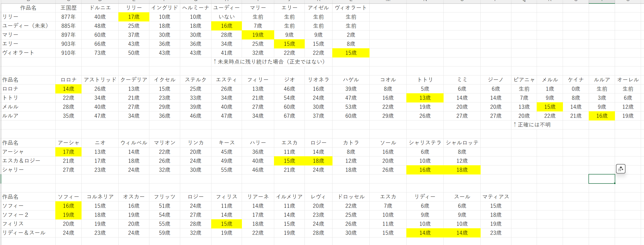Select the cell showing 910年
This screenshot has height=245, width=644.
[x=68, y=53]
